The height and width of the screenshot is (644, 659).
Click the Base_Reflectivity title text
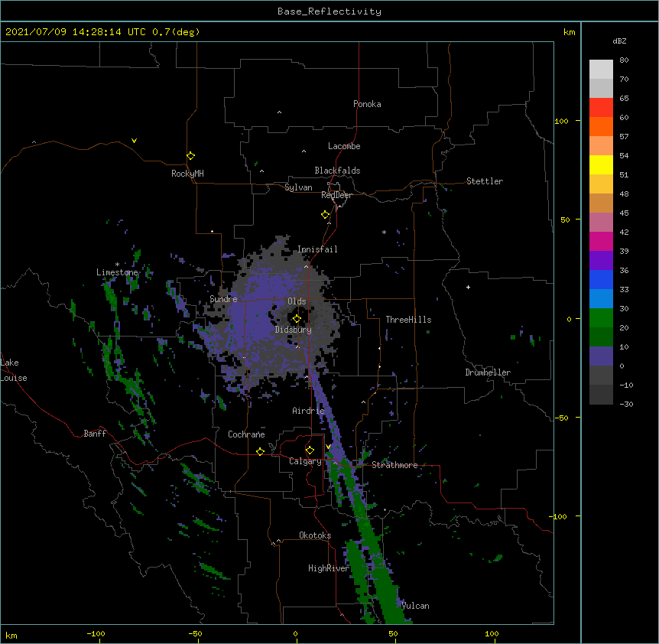(329, 11)
